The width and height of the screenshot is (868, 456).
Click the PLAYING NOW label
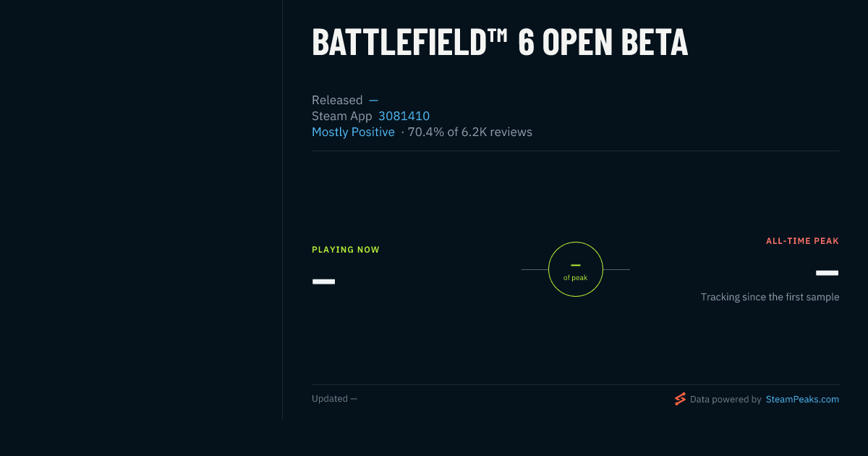point(346,250)
